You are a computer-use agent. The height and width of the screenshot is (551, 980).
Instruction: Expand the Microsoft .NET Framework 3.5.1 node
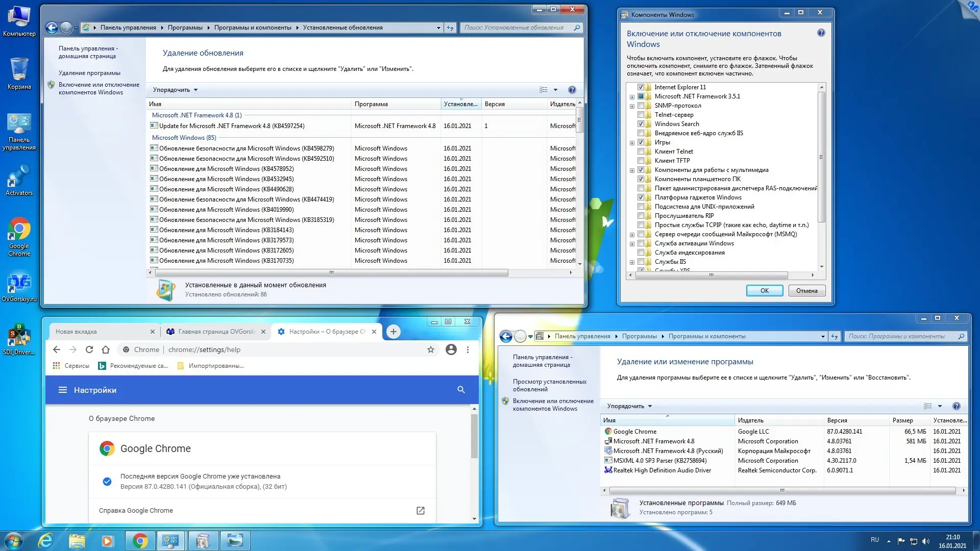point(632,97)
